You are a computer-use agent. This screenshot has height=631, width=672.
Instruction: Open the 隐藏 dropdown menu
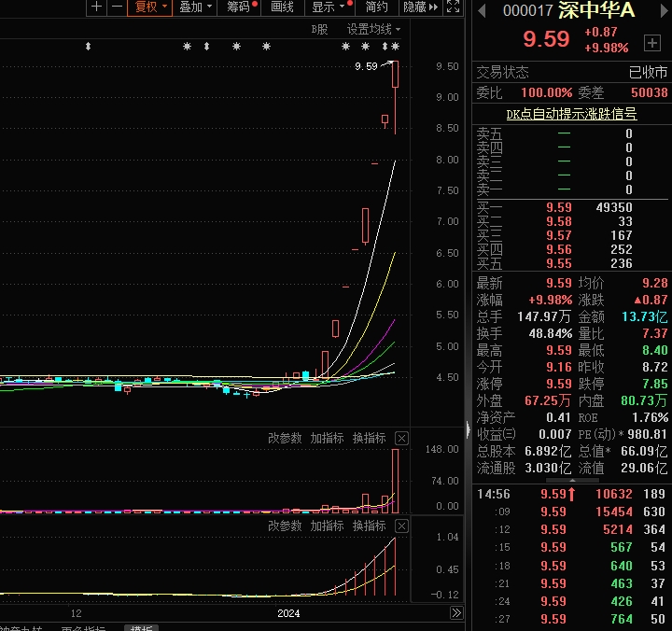[x=418, y=7]
